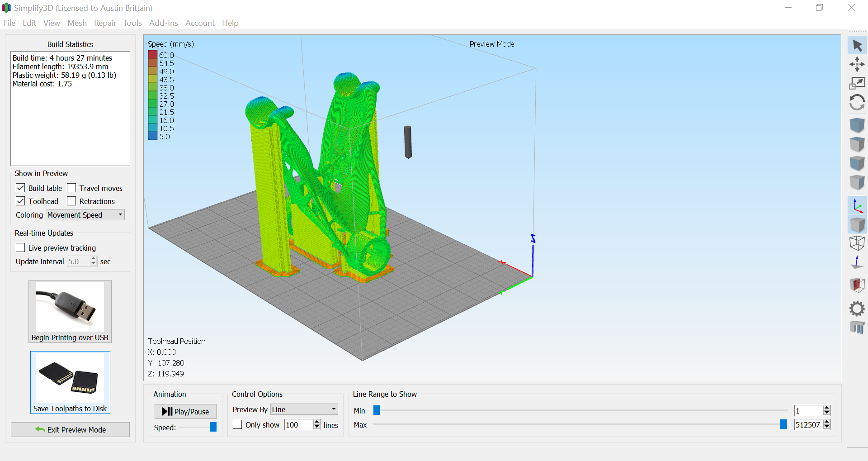Switch to top view cube
Image resolution: width=868 pixels, height=461 pixels.
[857, 144]
